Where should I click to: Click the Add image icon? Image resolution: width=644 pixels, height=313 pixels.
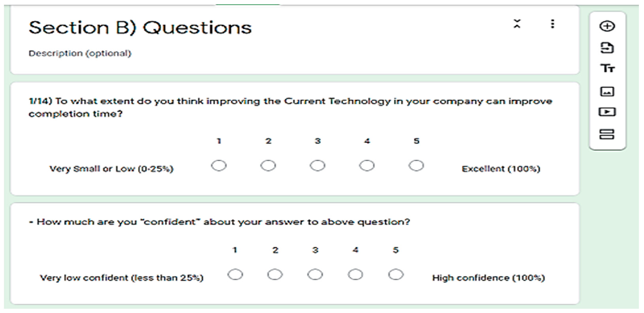(x=607, y=91)
